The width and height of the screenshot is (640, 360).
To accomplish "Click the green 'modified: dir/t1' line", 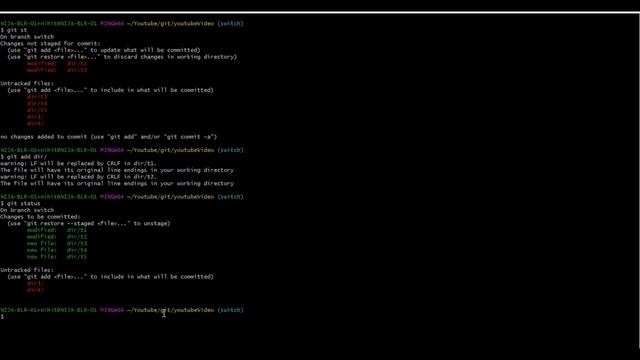I will [57, 230].
